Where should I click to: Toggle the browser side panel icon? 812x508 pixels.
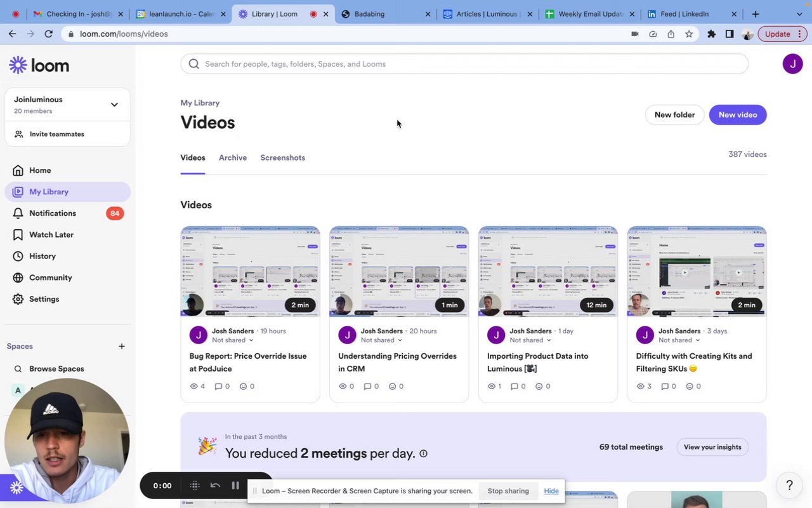729,34
